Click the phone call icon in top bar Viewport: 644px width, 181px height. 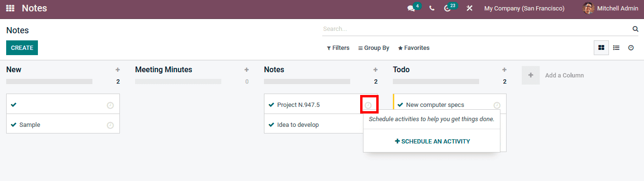432,8
